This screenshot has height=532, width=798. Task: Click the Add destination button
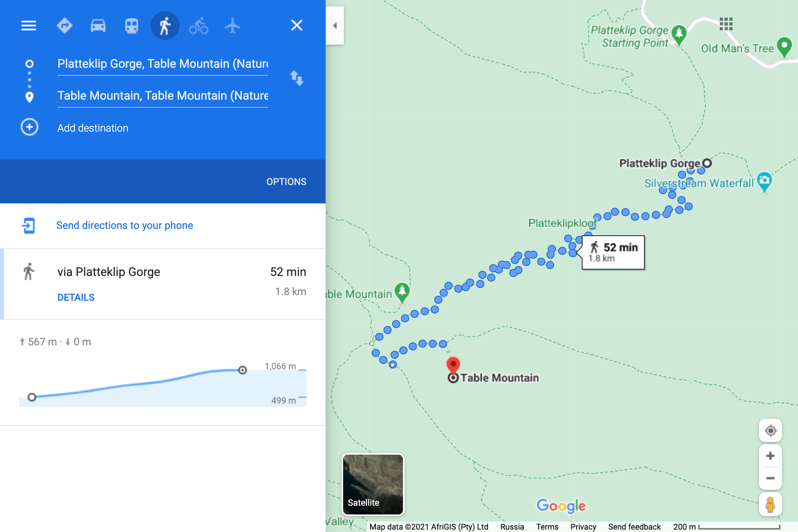[x=92, y=127]
